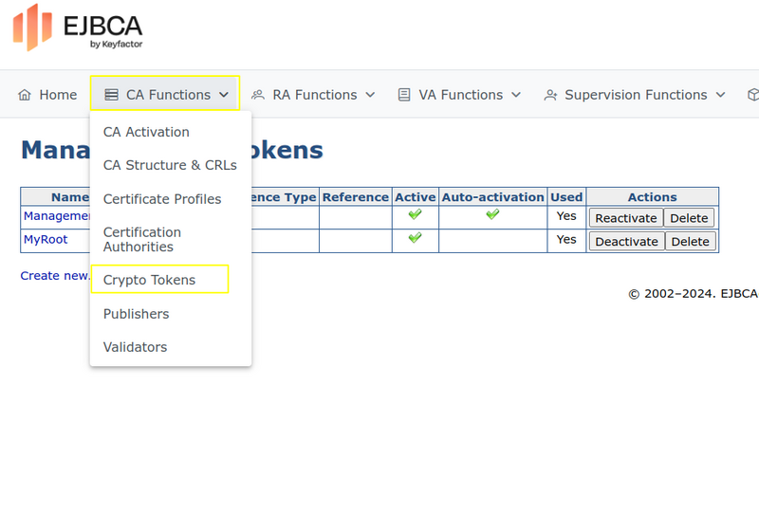Image resolution: width=759 pixels, height=532 pixels.
Task: Select Crypto Tokens menu entry
Action: (x=149, y=280)
